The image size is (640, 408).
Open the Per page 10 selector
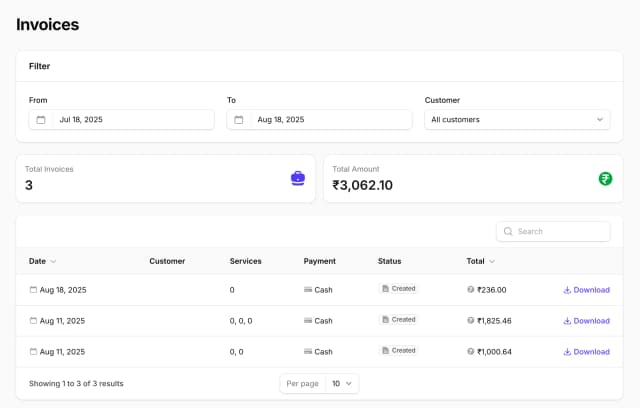click(x=342, y=383)
